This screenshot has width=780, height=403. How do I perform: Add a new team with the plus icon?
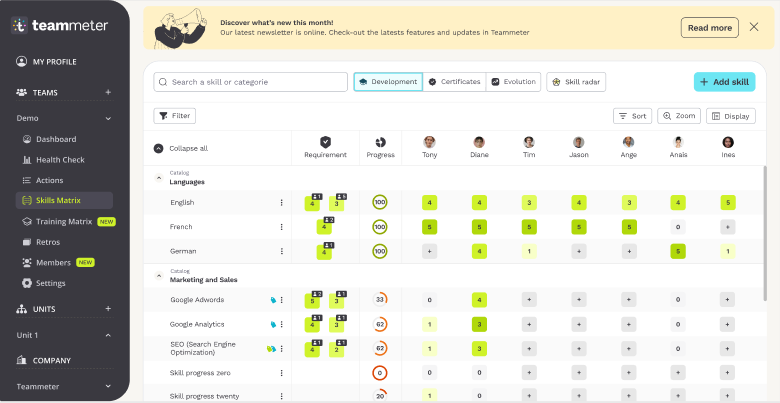[108, 92]
